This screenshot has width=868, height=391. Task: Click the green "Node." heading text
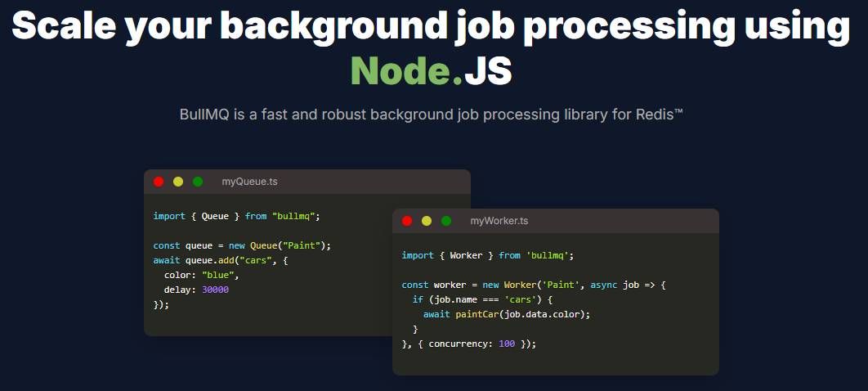406,72
